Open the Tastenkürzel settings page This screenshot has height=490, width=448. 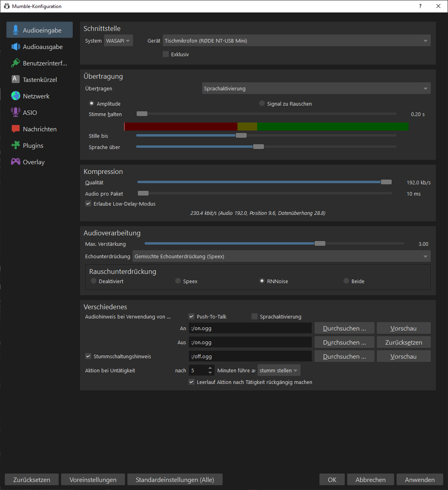(x=39, y=80)
